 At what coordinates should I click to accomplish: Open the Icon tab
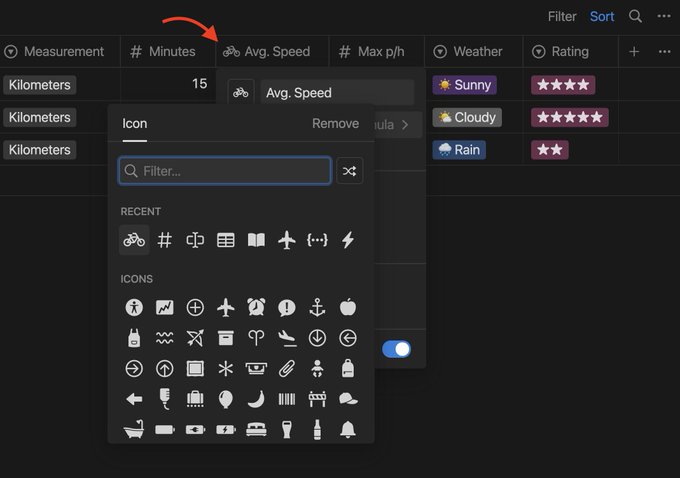tap(134, 124)
